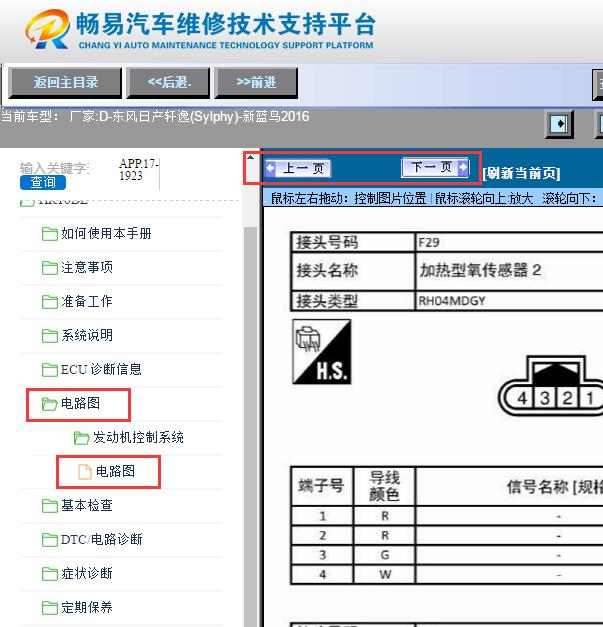
Task: Expand the 系统说明 folder
Action: (x=77, y=335)
